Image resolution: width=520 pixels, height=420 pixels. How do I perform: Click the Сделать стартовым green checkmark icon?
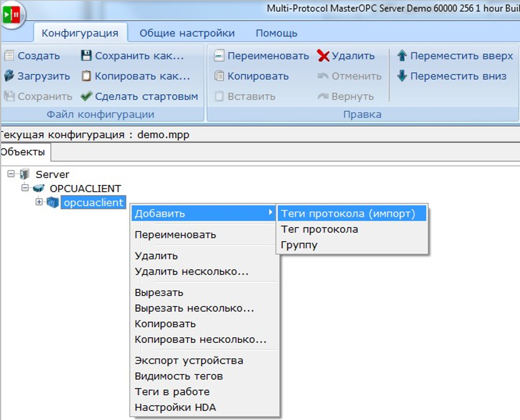[x=86, y=97]
